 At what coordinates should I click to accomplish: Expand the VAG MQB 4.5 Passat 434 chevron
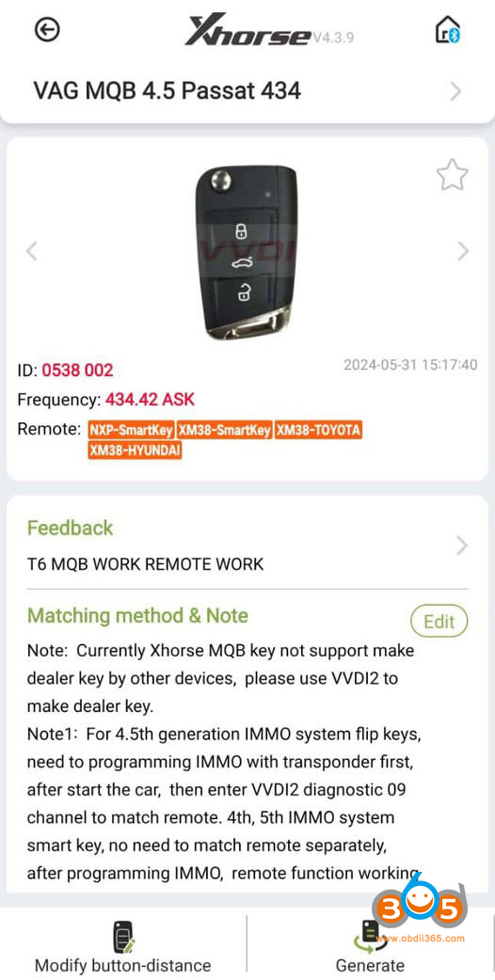click(455, 91)
